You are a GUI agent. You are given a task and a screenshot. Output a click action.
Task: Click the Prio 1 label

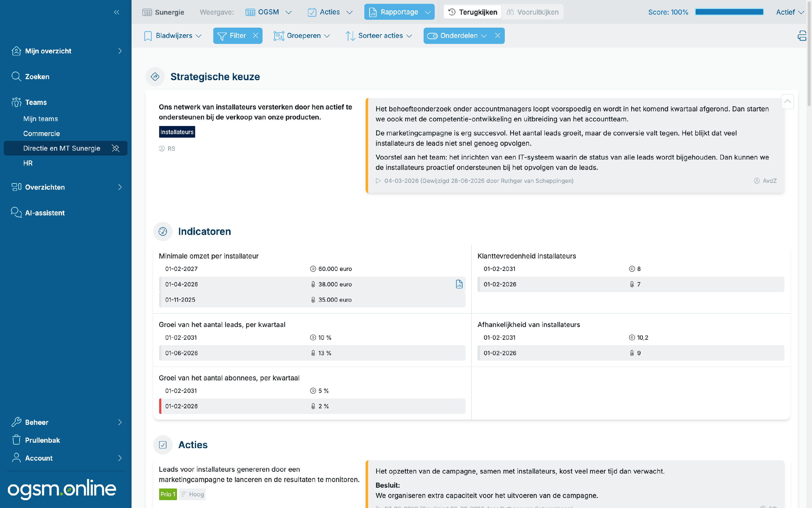[x=168, y=494]
